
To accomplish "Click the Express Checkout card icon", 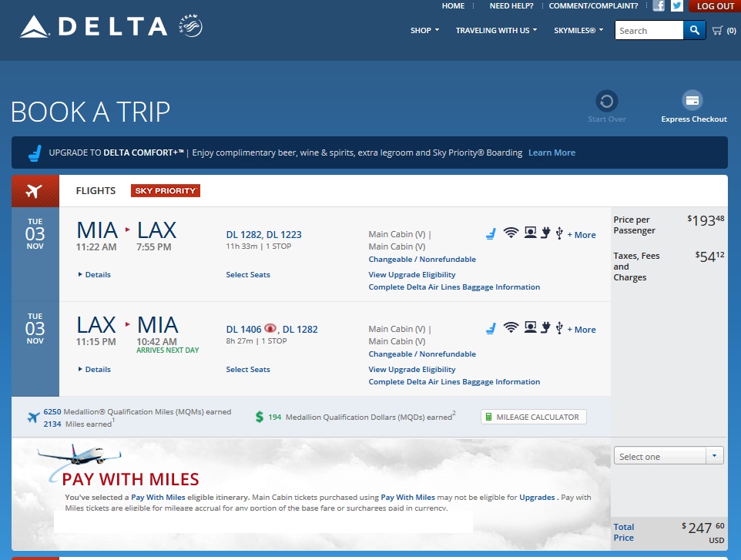I will click(692, 101).
